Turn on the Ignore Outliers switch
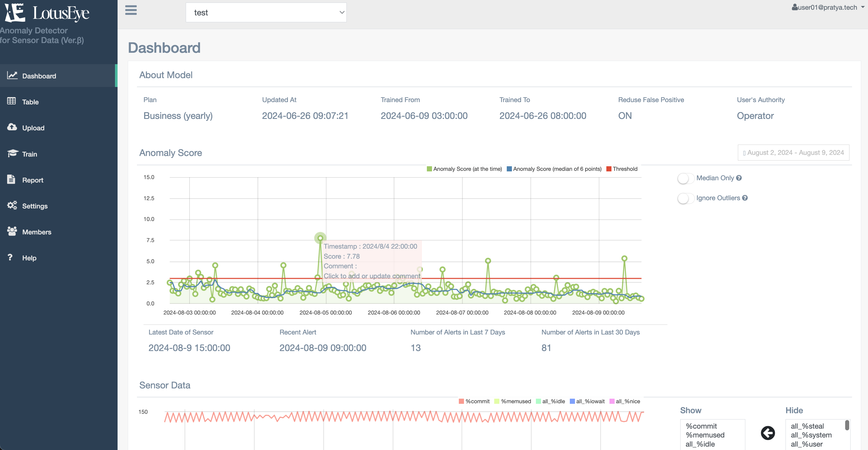Image resolution: width=868 pixels, height=450 pixels. pyautogui.click(x=685, y=198)
